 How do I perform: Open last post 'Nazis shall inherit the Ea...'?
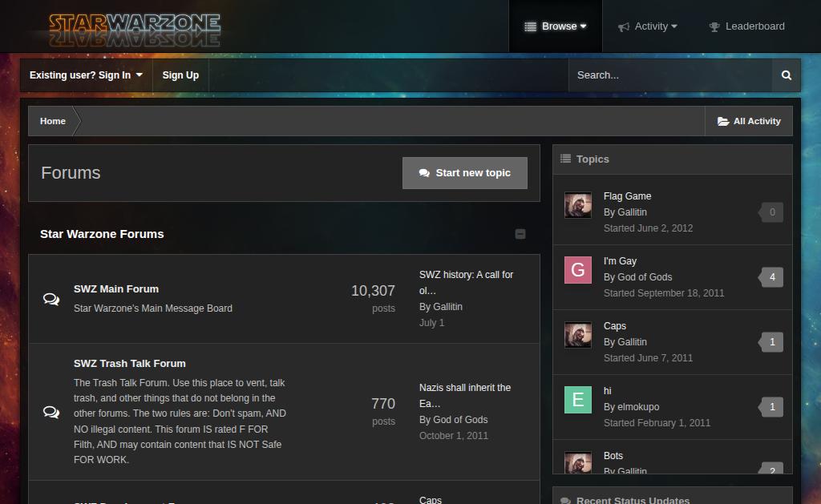click(x=464, y=396)
